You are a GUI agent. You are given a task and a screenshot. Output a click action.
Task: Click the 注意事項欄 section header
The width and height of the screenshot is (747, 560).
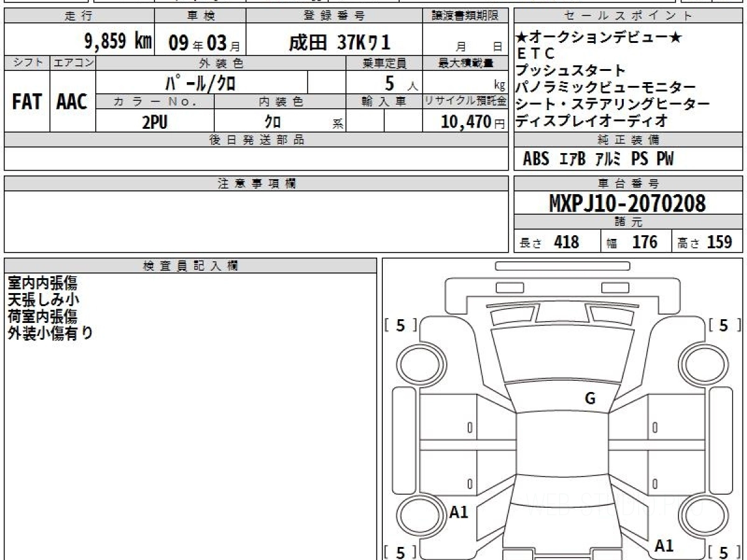tap(256, 184)
